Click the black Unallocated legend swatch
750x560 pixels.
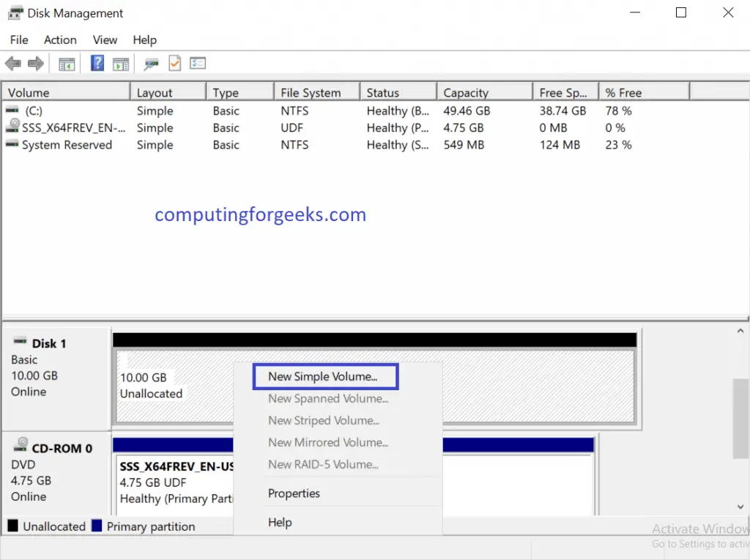point(13,526)
